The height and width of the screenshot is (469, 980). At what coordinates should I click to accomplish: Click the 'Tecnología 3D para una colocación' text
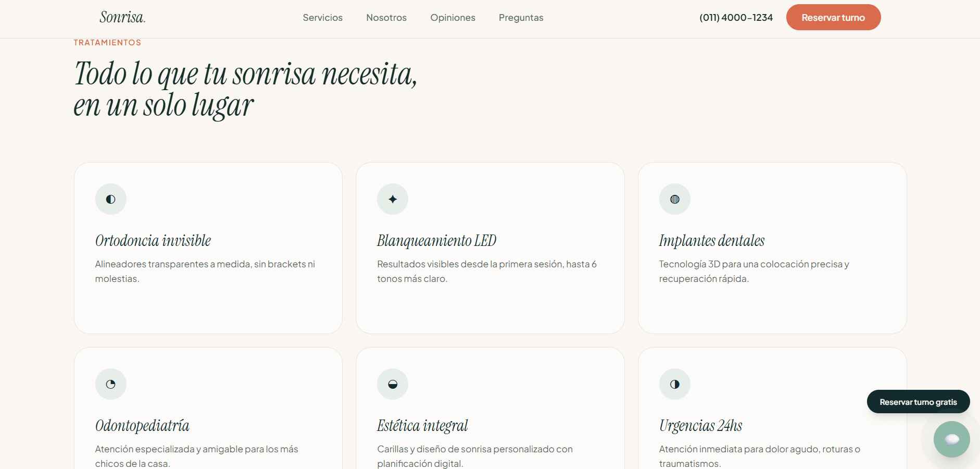pyautogui.click(x=754, y=271)
